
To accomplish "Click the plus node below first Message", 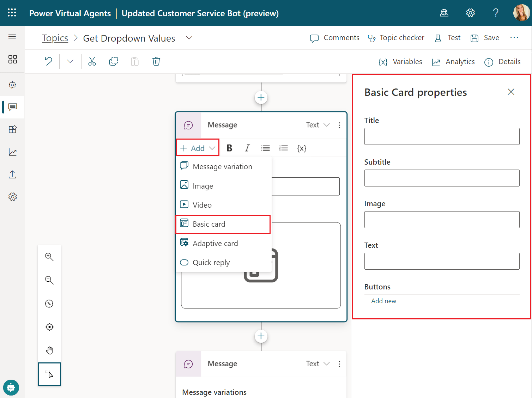I will [261, 336].
